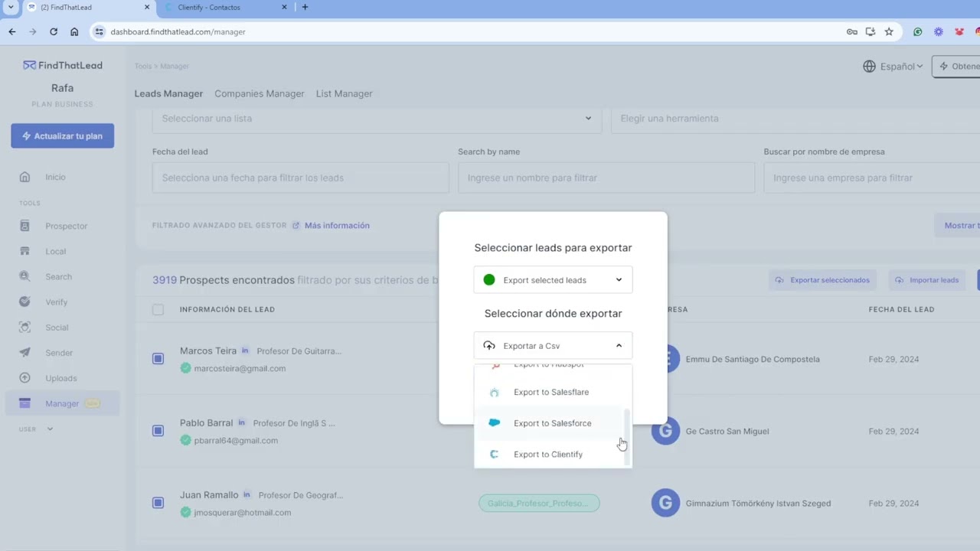This screenshot has height=551, width=980.
Task: Switch to Companies Manager tab
Action: click(260, 93)
